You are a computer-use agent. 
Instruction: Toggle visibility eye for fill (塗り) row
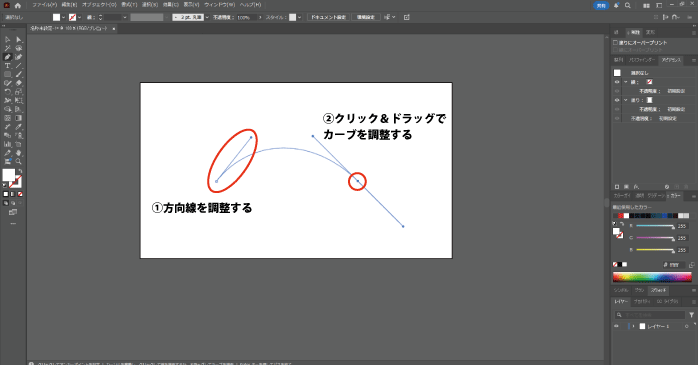(x=617, y=100)
